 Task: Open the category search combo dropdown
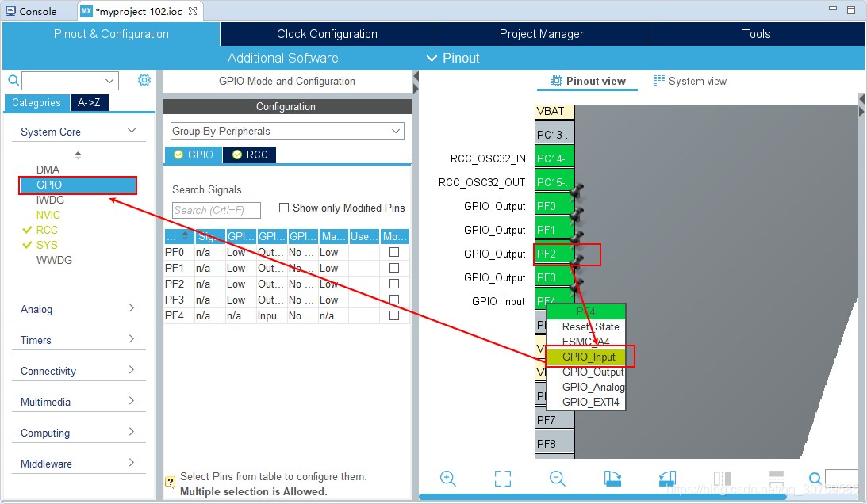[109, 81]
